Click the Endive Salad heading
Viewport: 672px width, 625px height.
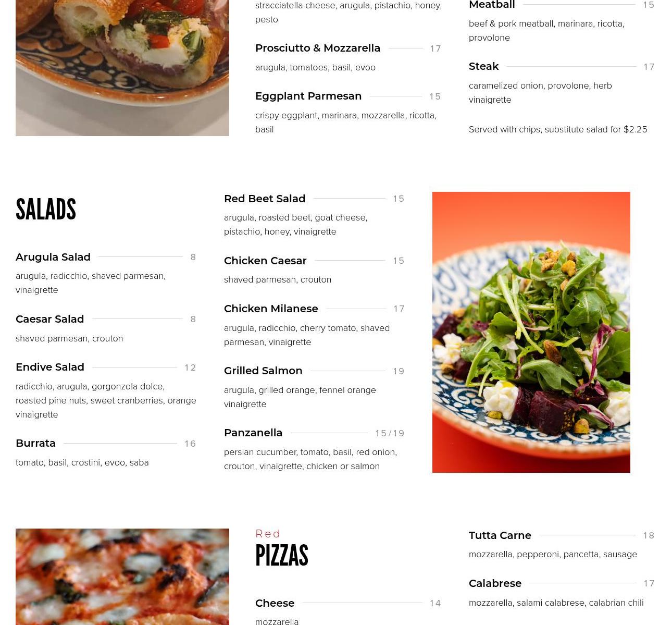[x=50, y=367]
